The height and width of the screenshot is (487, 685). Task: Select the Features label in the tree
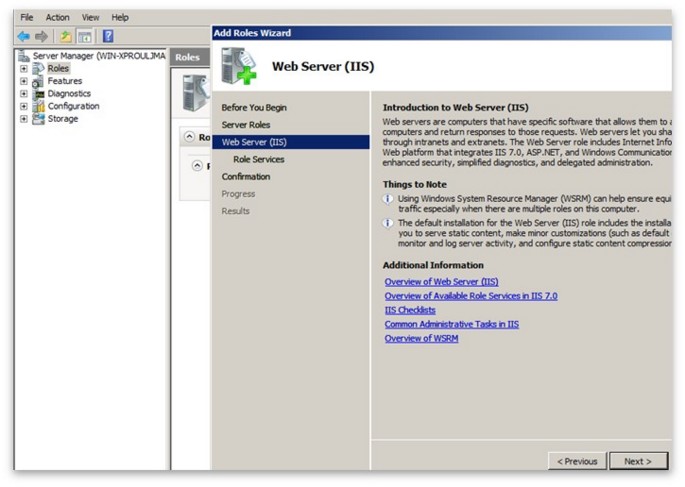tap(65, 81)
